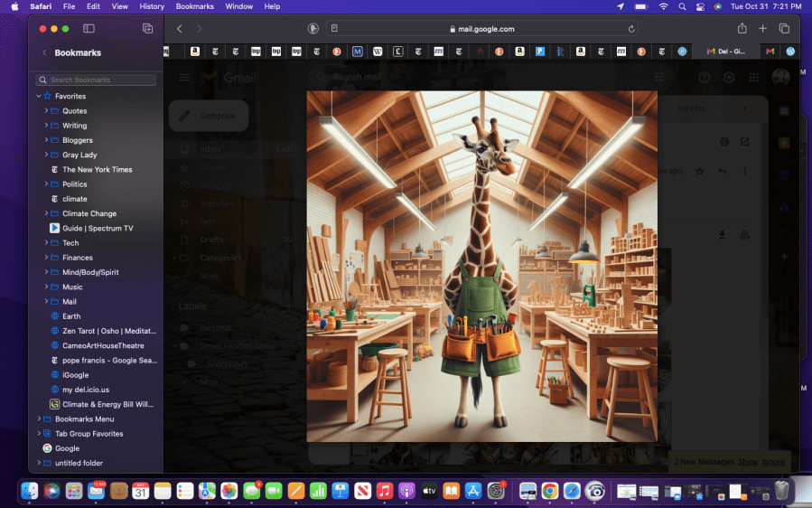812x508 pixels.
Task: Click the new tab group icon in sidebar
Action: pos(147,29)
